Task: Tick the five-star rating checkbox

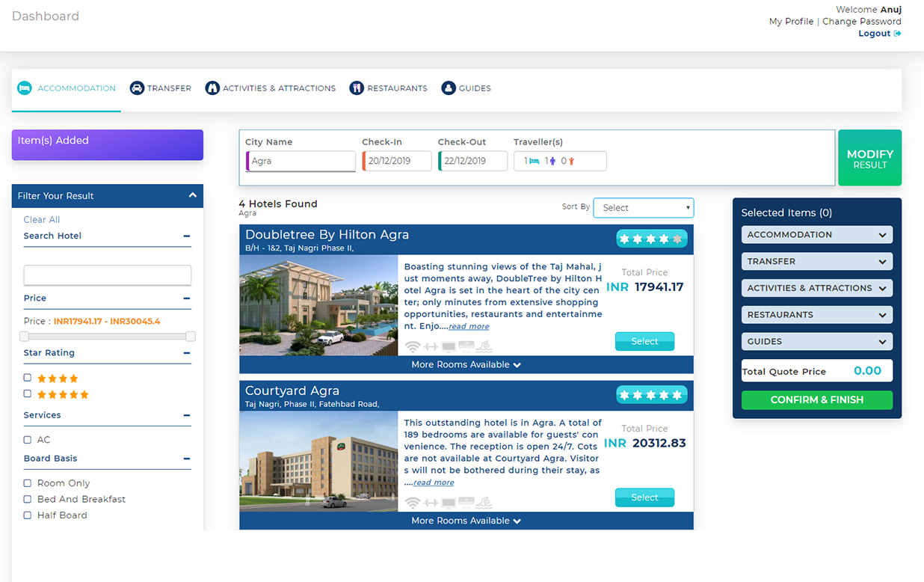Action: [x=28, y=393]
